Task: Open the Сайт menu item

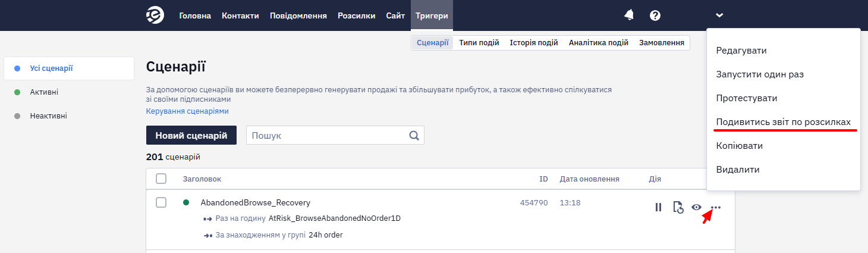Action: (395, 15)
